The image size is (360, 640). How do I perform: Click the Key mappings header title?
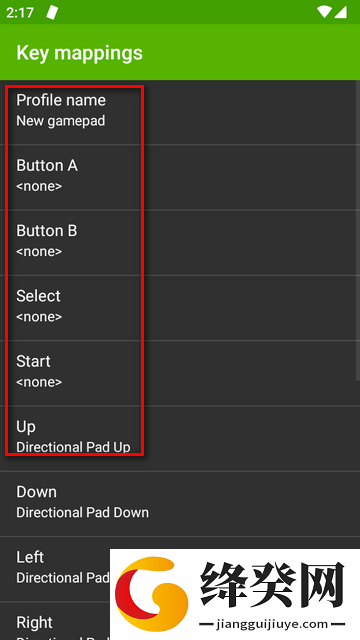point(80,53)
